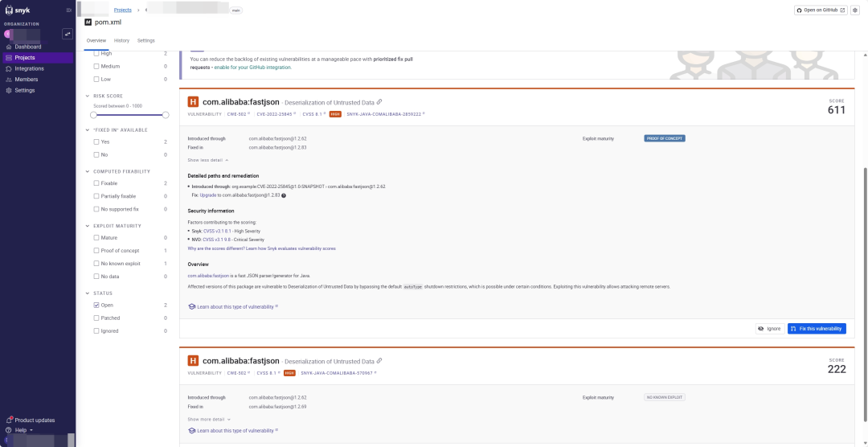868x447 pixels.
Task: Click the Projects breadcrumb link
Action: coord(122,10)
